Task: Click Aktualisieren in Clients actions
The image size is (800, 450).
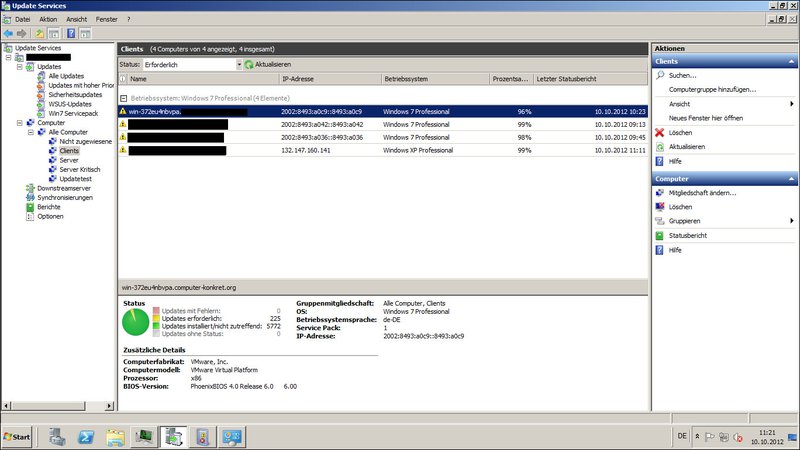Action: point(687,147)
